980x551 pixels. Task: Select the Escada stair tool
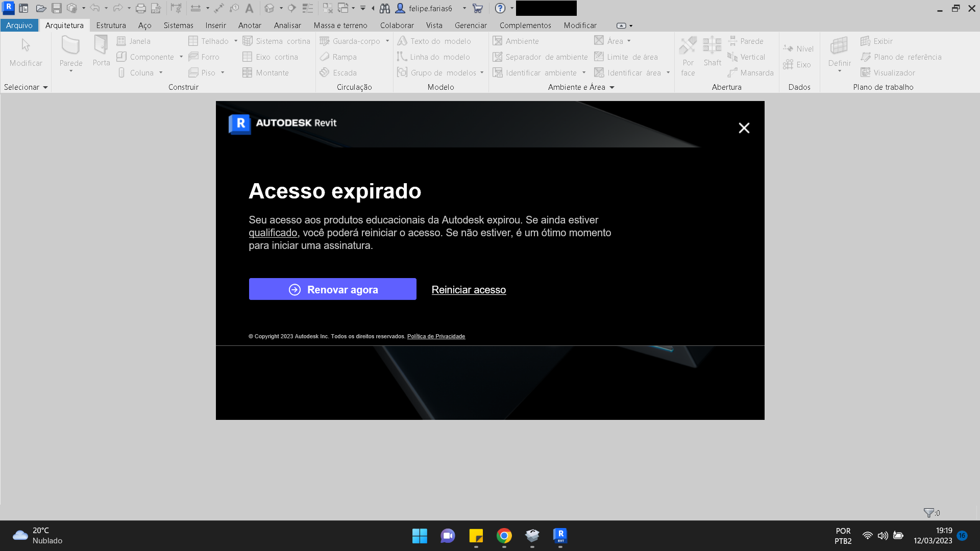click(x=338, y=73)
